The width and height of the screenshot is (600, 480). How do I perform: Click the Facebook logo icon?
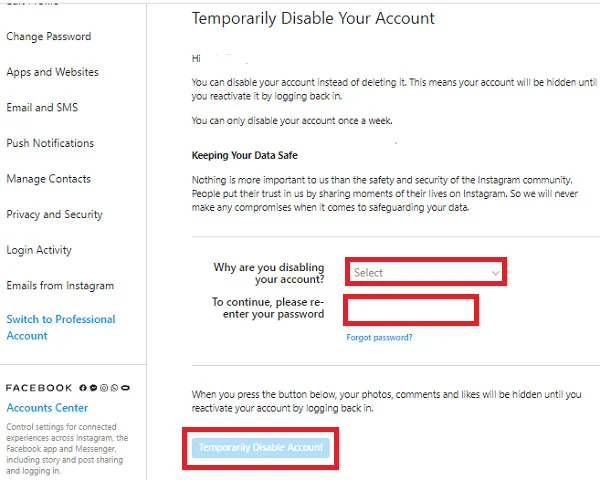[83, 388]
